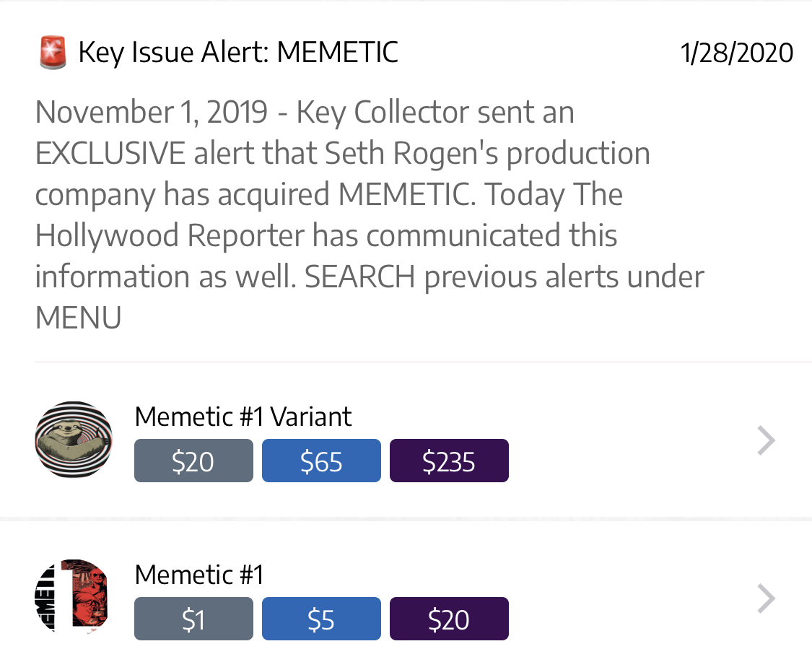
Task: Select the gray $20 price for Memetic #1 Variant
Action: (x=193, y=461)
